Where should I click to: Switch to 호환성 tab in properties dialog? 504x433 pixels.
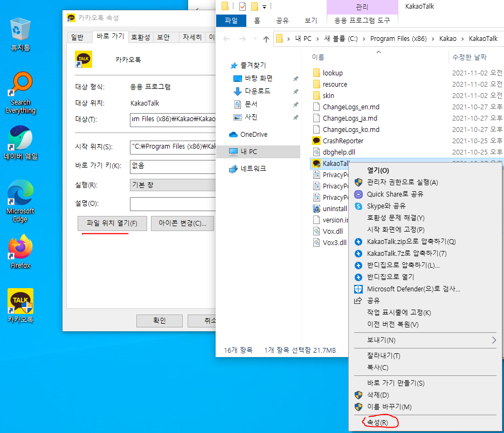tap(141, 37)
